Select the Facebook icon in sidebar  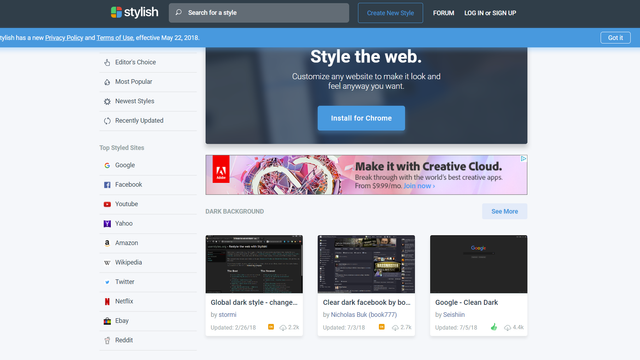pyautogui.click(x=107, y=185)
